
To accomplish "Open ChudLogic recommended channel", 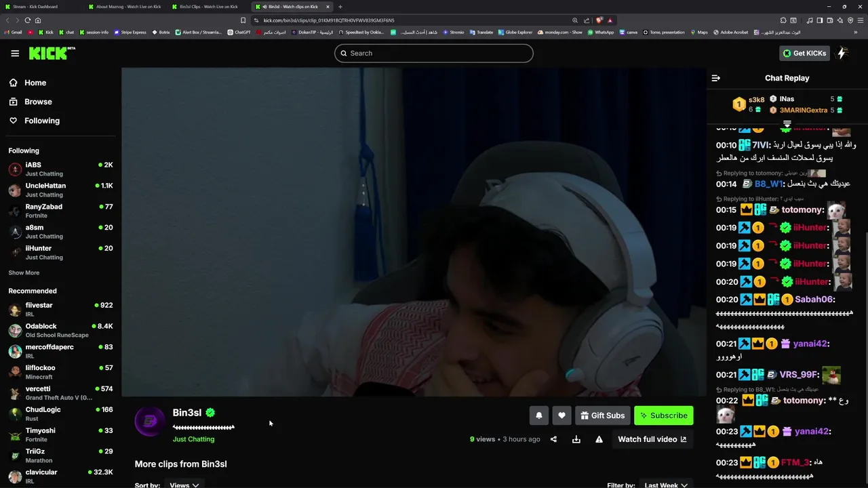I will tap(60, 413).
